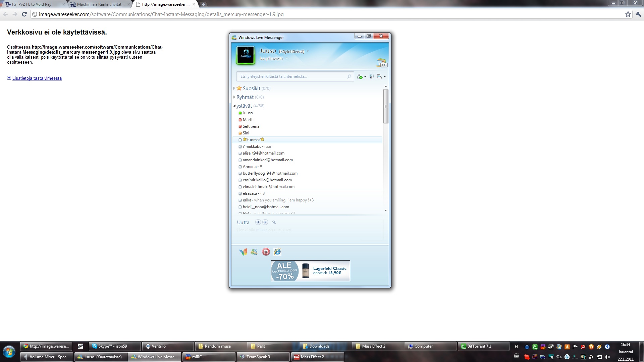
Task: Open the status dropdown next to Käytettävissä
Action: pyautogui.click(x=308, y=52)
